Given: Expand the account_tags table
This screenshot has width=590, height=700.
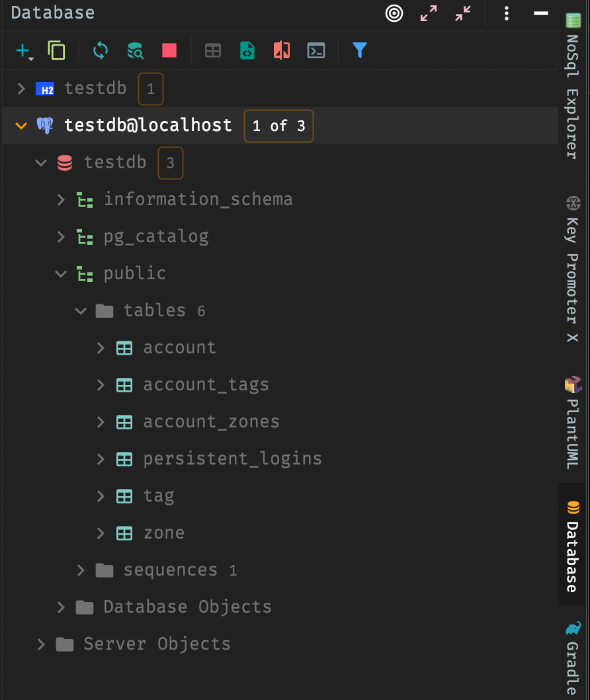Looking at the screenshot, I should pyautogui.click(x=101, y=385).
